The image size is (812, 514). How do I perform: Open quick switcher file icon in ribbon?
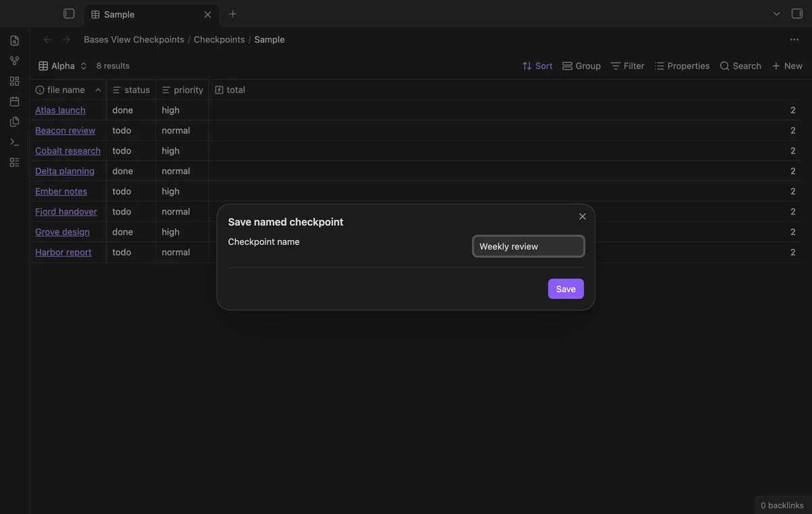tap(14, 41)
